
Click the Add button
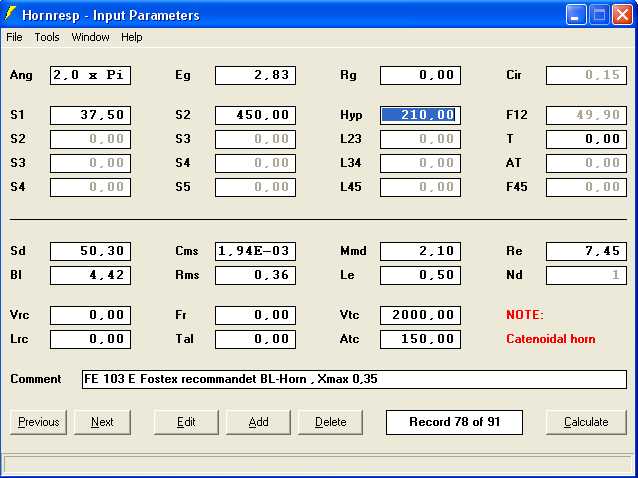(x=258, y=422)
